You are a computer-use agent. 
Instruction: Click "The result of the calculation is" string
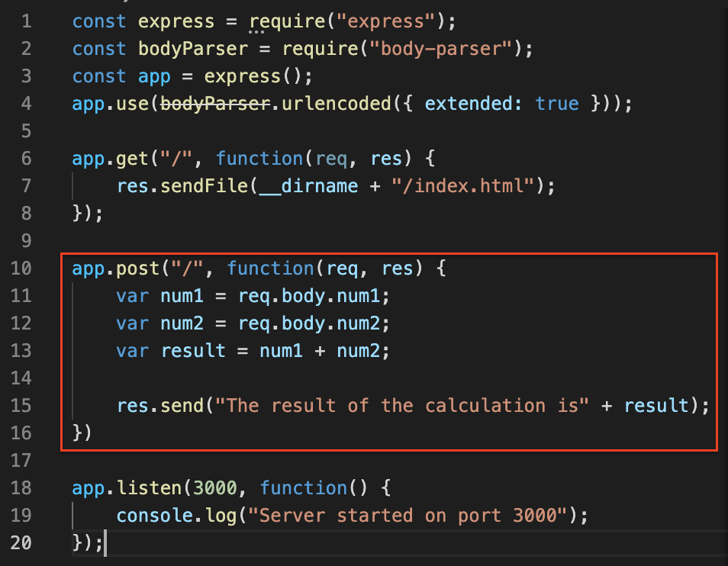pos(402,406)
